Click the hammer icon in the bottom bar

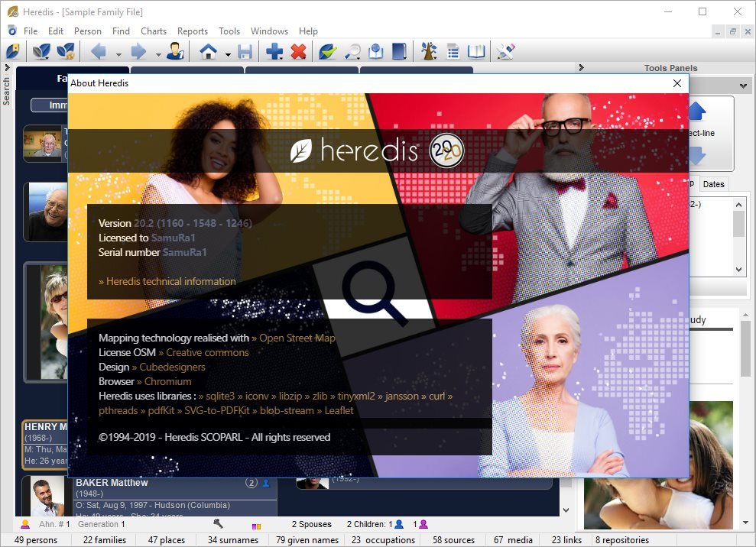218,523
